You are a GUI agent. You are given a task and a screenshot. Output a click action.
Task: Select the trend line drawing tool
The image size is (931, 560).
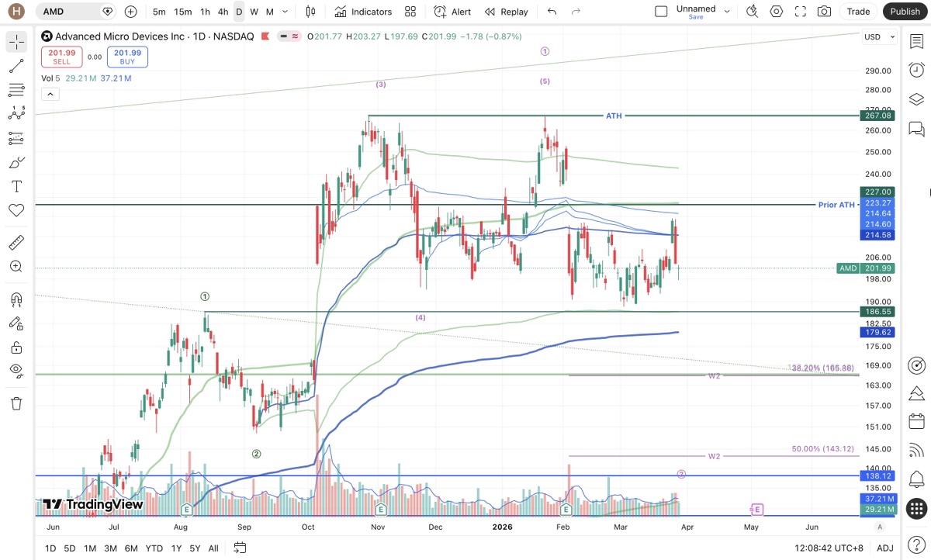(16, 67)
